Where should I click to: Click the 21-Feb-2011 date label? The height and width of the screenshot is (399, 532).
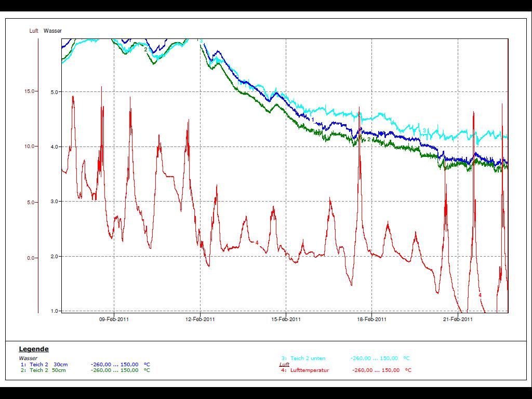tap(458, 320)
